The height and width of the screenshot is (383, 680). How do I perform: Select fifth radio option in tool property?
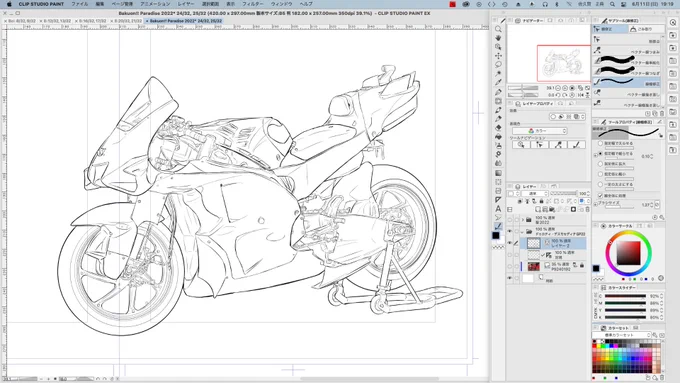[601, 184]
